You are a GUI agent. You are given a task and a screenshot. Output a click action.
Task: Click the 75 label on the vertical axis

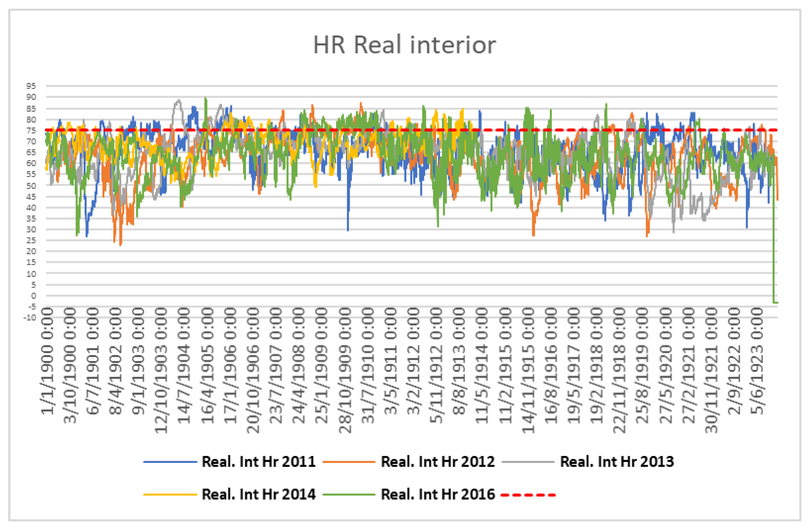pos(31,130)
